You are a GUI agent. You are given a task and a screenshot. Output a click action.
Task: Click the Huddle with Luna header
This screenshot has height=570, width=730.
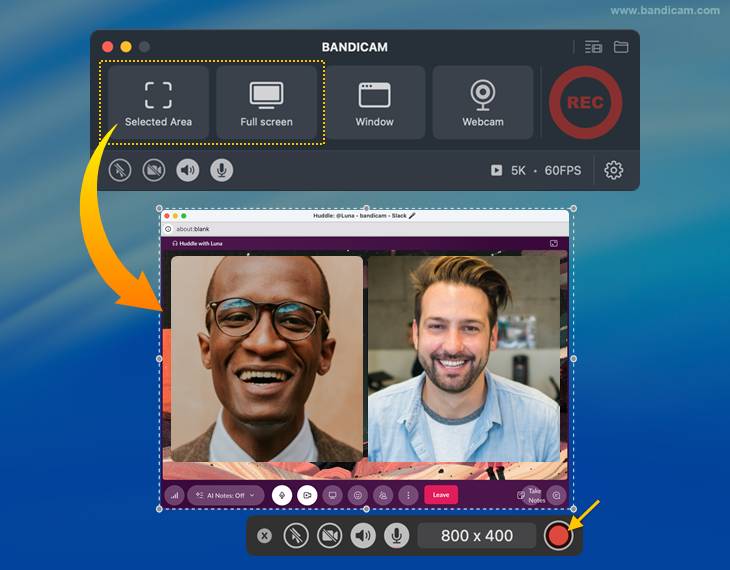(197, 244)
